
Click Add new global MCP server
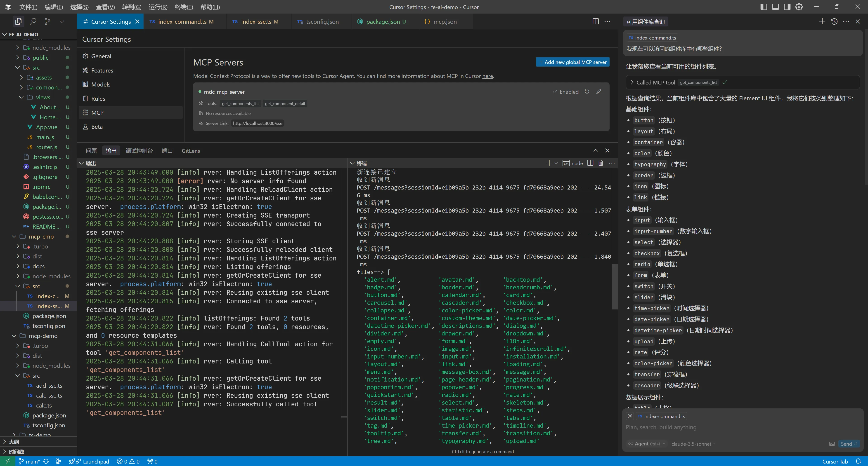[x=572, y=62]
